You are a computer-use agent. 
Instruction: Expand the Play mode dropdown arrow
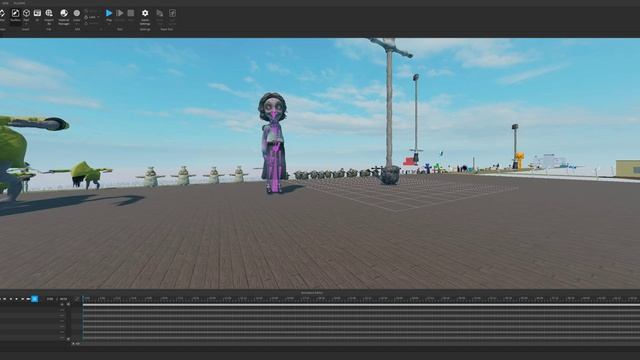pos(109,24)
